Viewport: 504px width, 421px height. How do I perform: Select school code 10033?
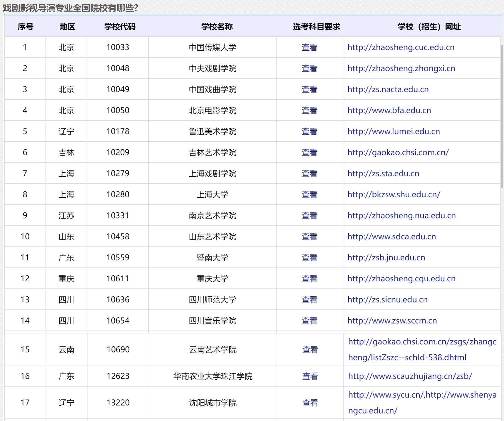pos(118,47)
